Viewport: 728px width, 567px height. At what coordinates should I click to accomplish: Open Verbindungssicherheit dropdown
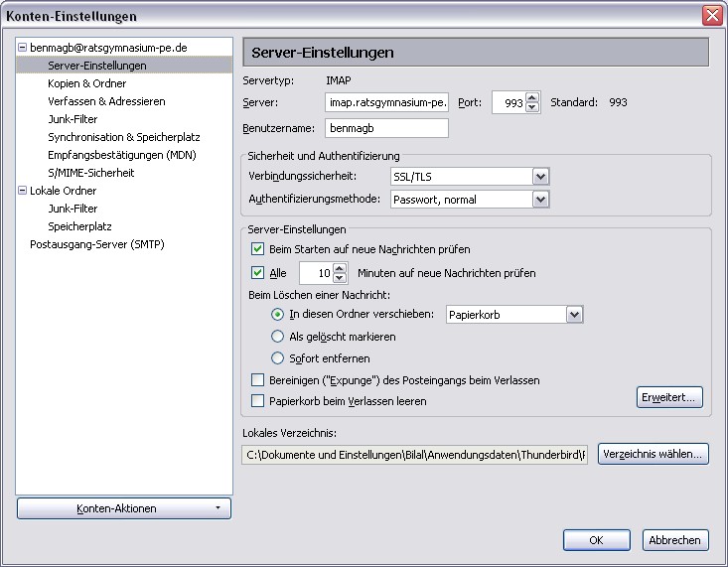click(x=540, y=176)
